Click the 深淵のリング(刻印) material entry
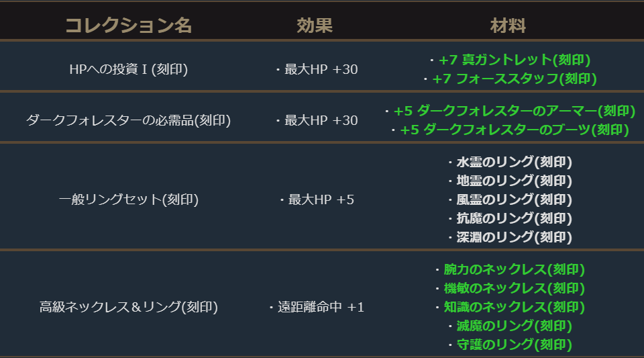This screenshot has height=358, width=644. click(514, 237)
